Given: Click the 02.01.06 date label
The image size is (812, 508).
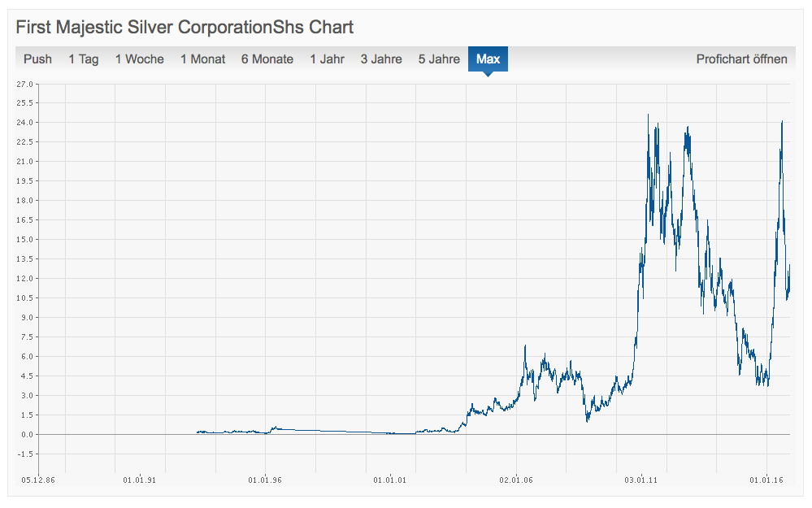Looking at the screenshot, I should [515, 480].
